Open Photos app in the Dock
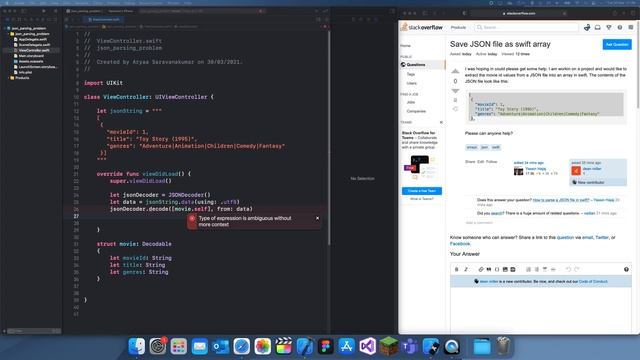 click(262, 347)
